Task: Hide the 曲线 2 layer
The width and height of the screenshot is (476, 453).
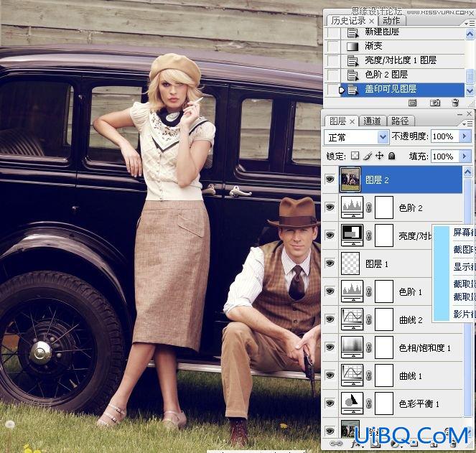Action: point(330,319)
